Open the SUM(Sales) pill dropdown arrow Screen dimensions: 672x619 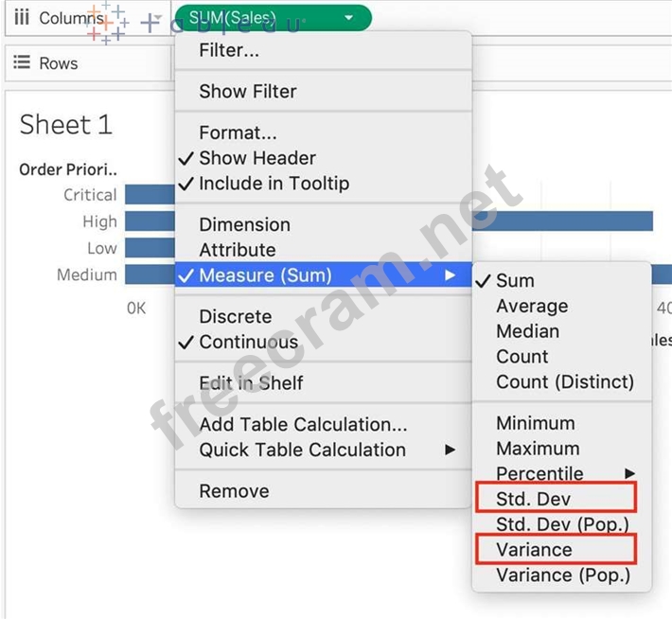349,18
